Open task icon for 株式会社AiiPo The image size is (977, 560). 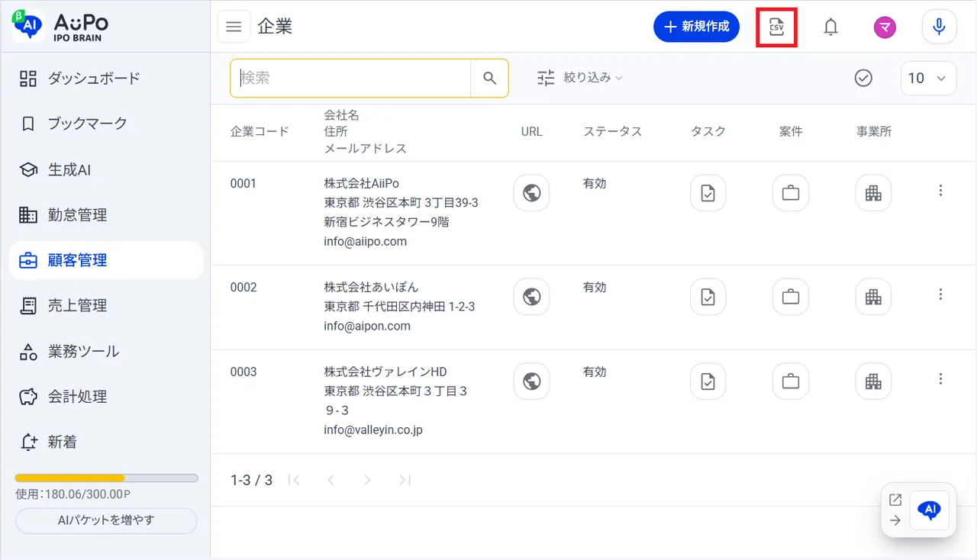[708, 193]
